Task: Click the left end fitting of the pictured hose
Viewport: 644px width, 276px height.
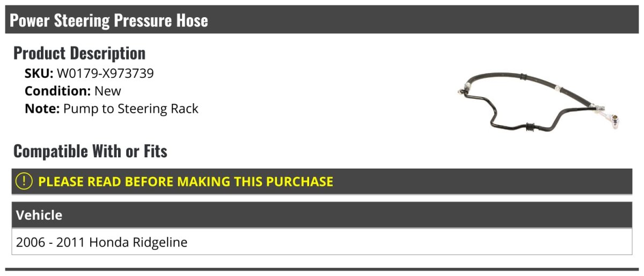Action: 462,92
